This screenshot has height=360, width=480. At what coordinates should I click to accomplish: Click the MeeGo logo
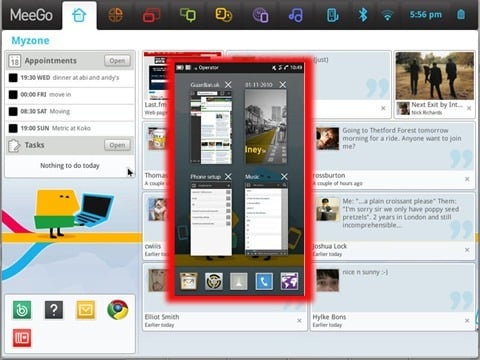tap(31, 15)
